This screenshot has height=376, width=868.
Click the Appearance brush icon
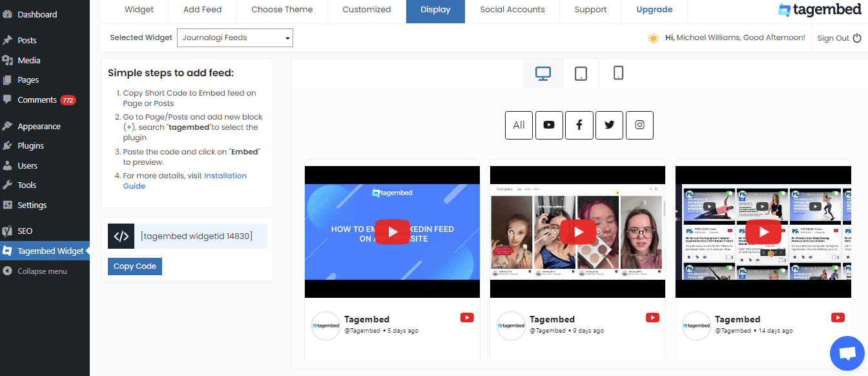coord(8,127)
